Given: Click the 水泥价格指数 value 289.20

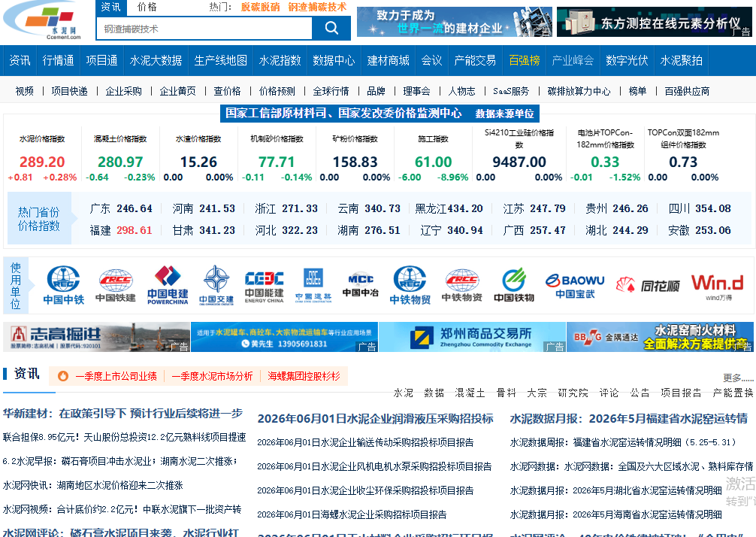Looking at the screenshot, I should [x=42, y=162].
